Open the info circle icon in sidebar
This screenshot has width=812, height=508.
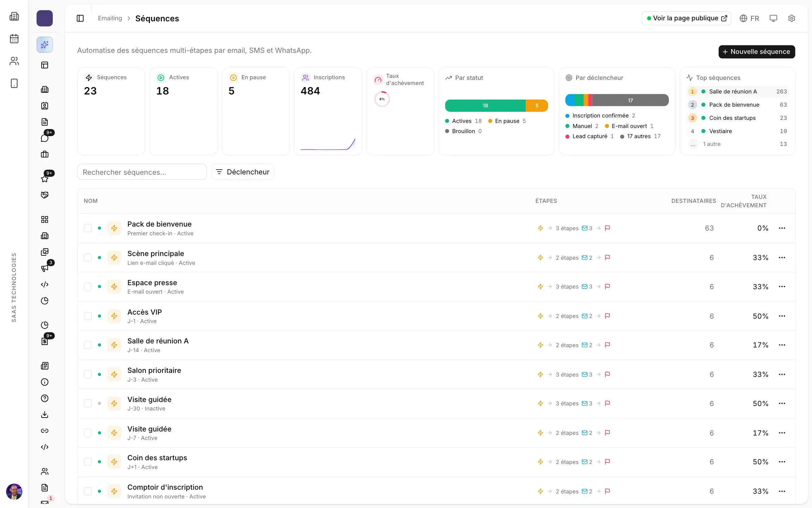(45, 382)
